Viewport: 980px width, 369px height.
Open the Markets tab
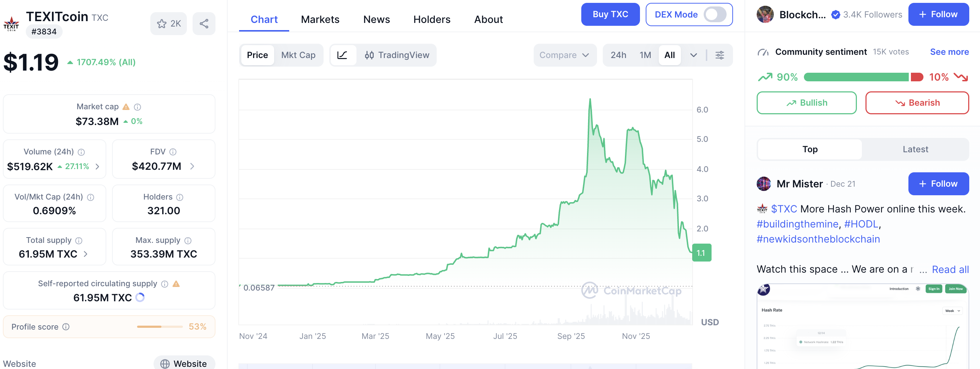320,19
